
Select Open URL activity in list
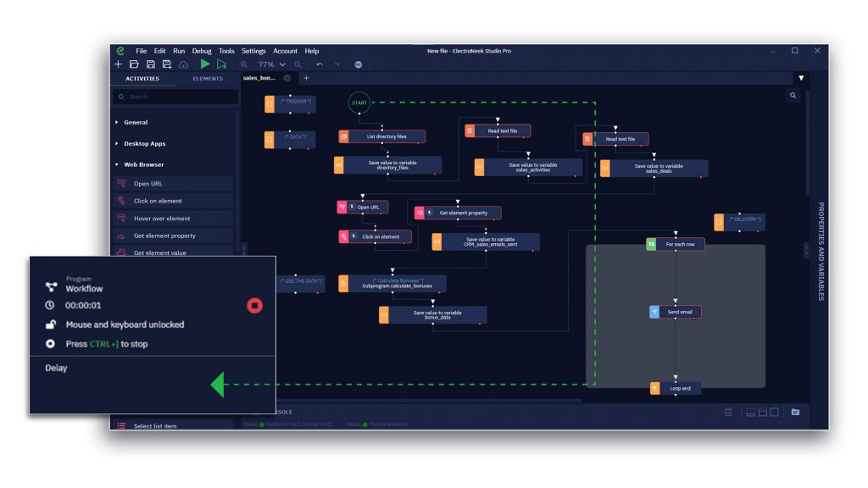point(173,184)
